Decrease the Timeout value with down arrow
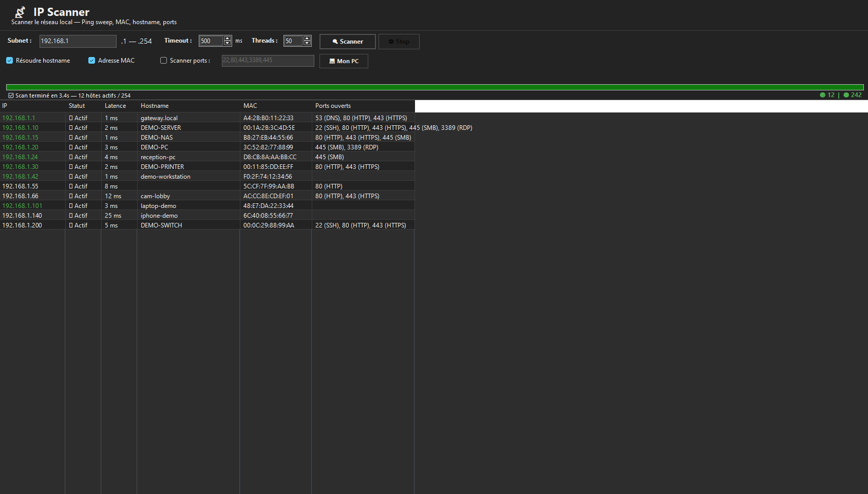The width and height of the screenshot is (868, 494). (x=228, y=44)
